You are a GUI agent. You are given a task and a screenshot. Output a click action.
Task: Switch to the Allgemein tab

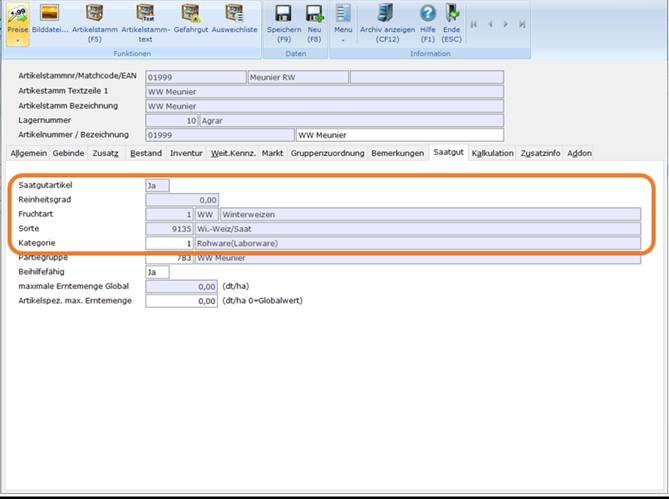pyautogui.click(x=29, y=153)
